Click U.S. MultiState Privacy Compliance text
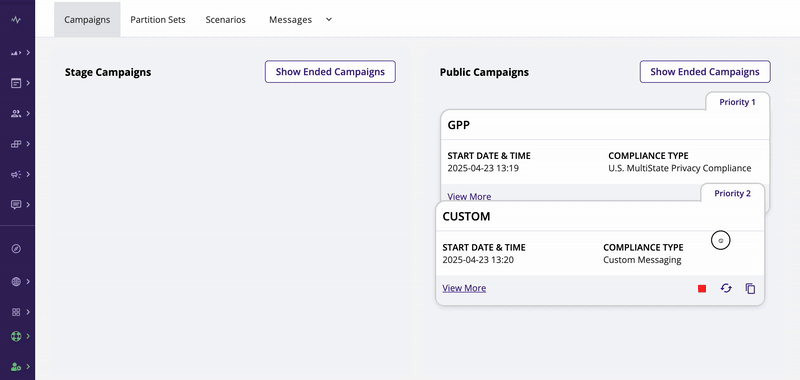The image size is (800, 380). [680, 168]
